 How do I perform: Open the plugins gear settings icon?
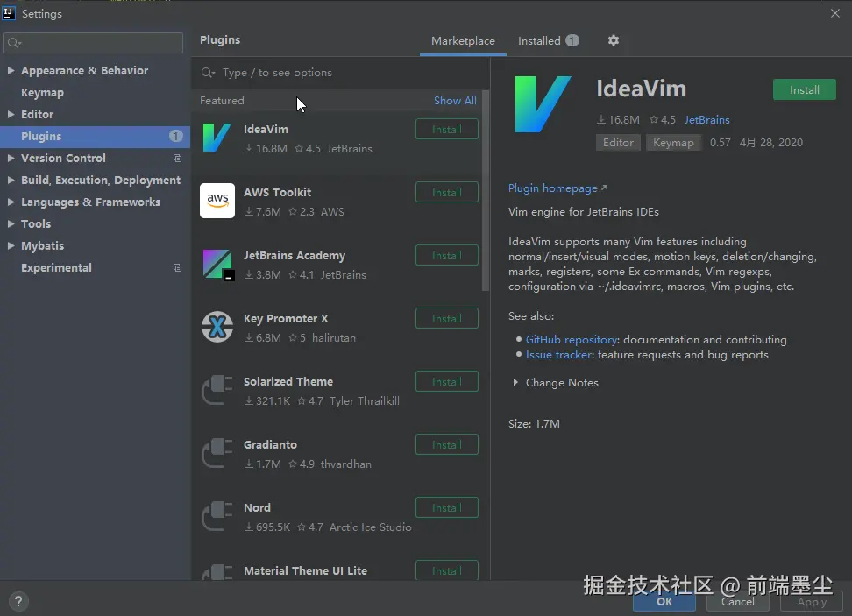point(613,40)
